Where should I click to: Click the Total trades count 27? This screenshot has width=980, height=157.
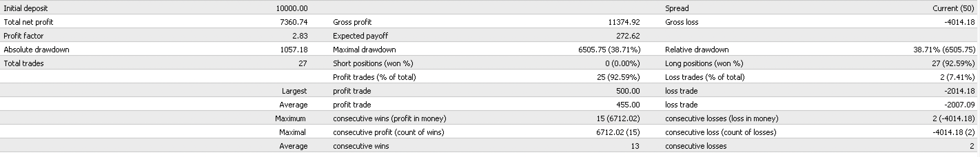(303, 63)
